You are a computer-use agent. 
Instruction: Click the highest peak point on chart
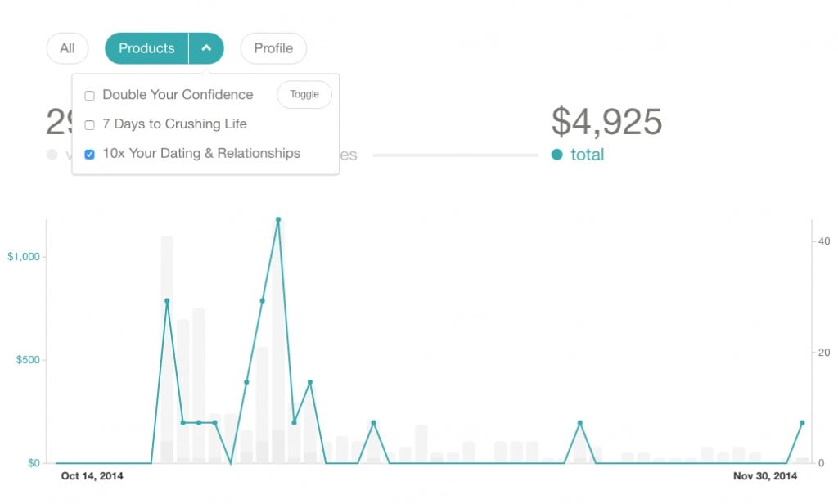click(278, 219)
